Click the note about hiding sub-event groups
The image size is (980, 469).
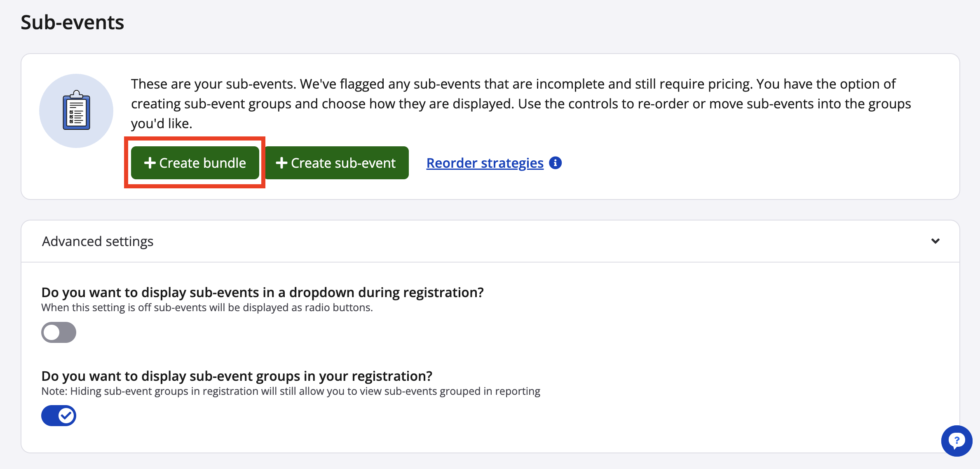(x=291, y=391)
